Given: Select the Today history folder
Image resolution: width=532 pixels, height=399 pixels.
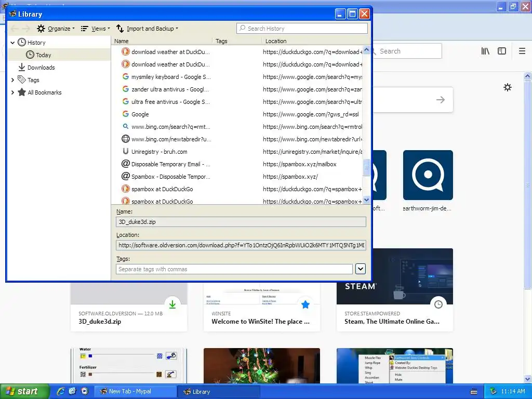Looking at the screenshot, I should tap(59, 55).
